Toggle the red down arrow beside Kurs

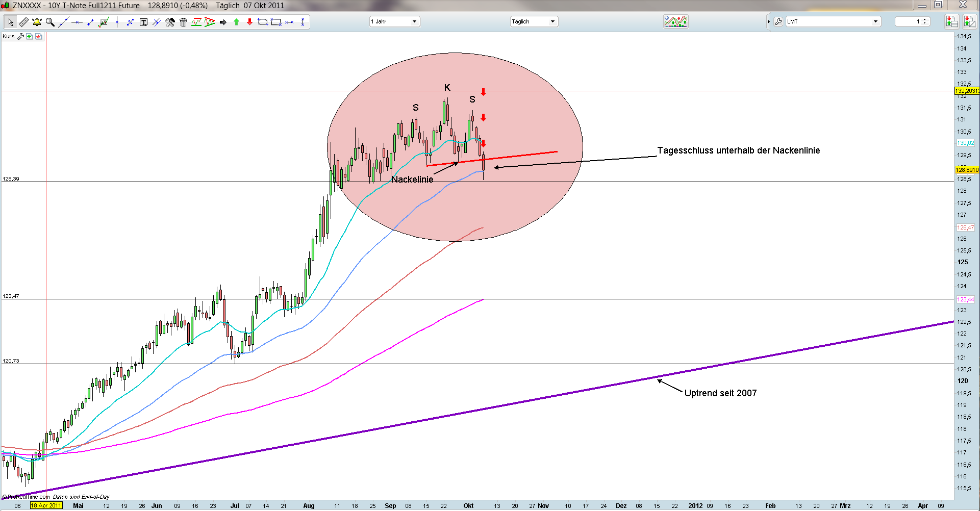coord(38,37)
